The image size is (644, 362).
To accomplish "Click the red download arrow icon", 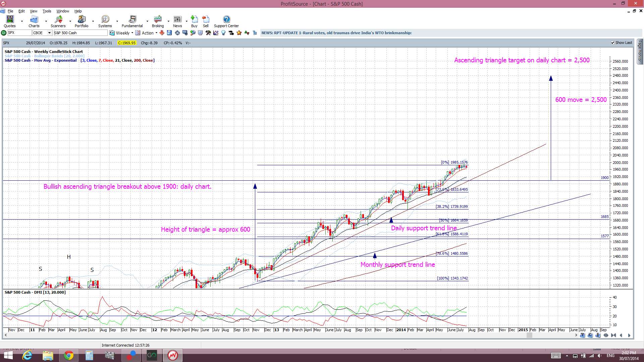I will point(162,33).
